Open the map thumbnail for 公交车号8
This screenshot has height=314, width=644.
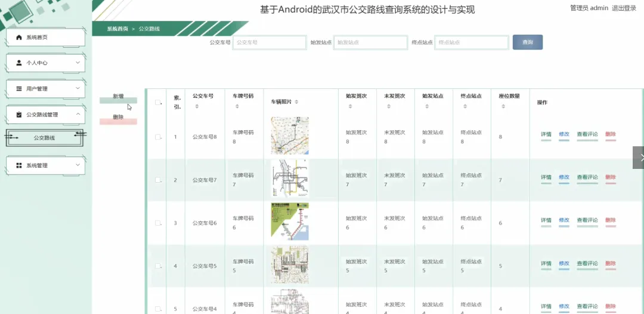pyautogui.click(x=290, y=136)
